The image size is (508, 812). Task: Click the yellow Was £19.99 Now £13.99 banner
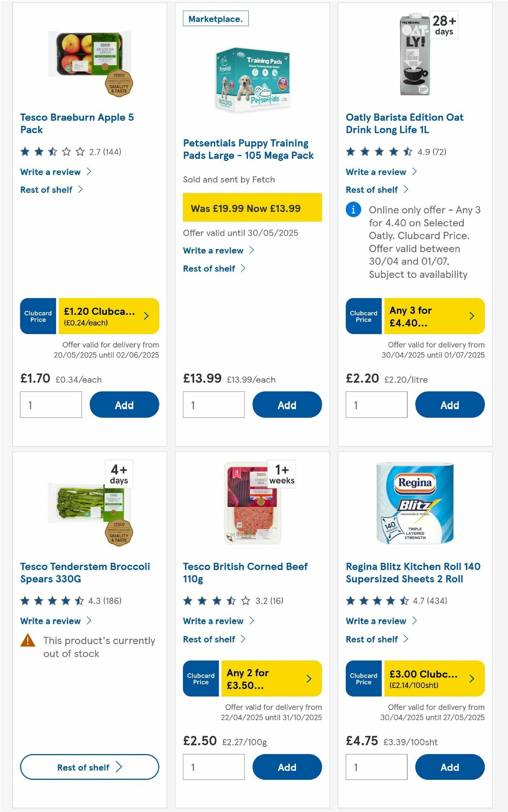pos(252,208)
